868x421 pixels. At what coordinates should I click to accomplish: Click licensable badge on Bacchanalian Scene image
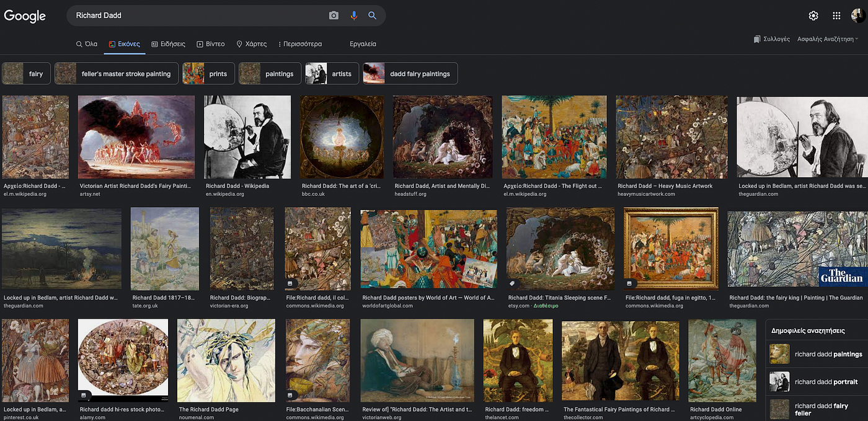292,395
